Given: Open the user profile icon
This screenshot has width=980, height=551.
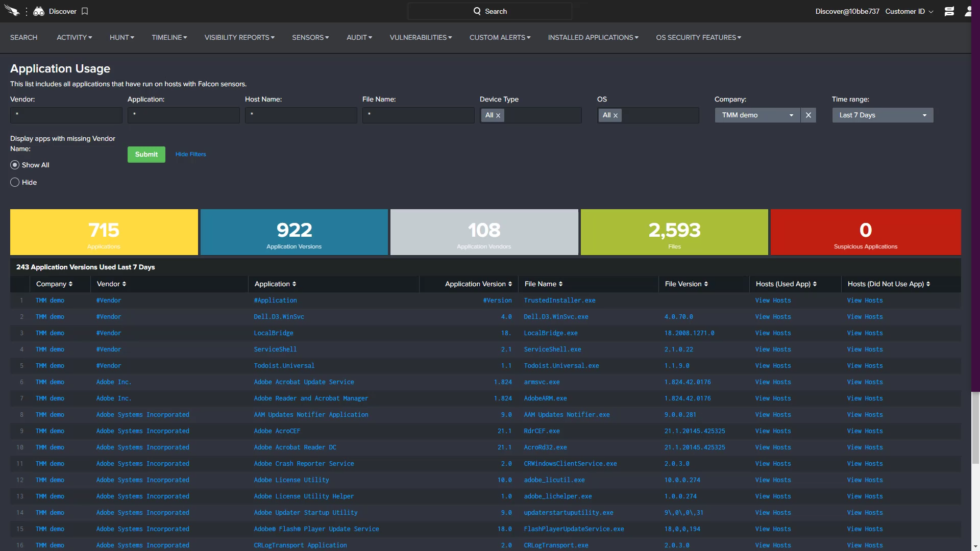Looking at the screenshot, I should [968, 11].
